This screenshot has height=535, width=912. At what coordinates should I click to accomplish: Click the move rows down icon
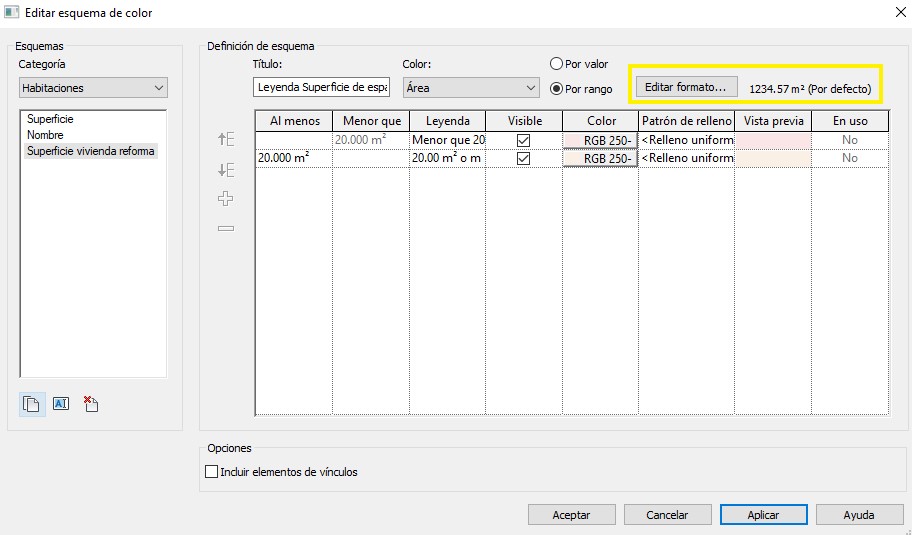pyautogui.click(x=226, y=170)
